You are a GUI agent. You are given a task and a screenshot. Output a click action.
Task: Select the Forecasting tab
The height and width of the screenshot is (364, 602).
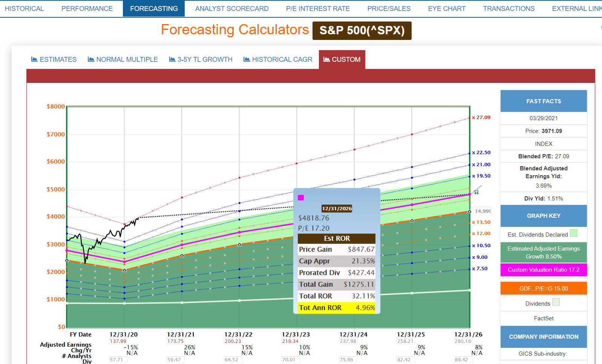[x=154, y=9]
